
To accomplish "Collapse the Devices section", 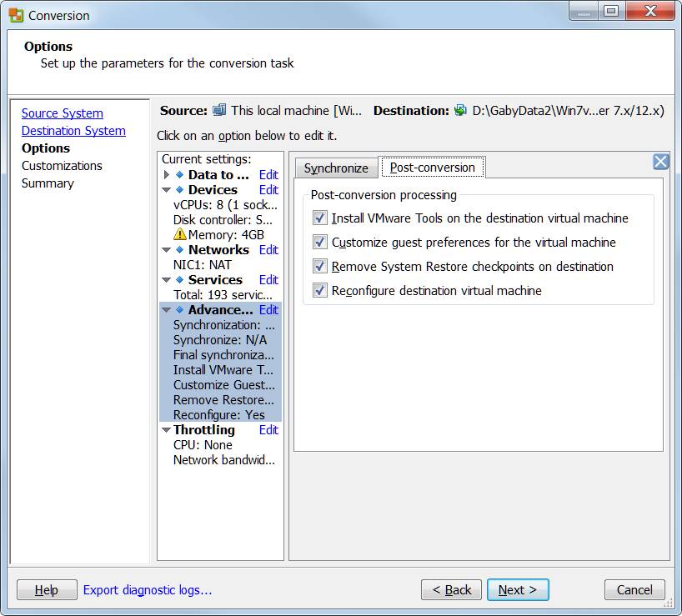I will [166, 190].
